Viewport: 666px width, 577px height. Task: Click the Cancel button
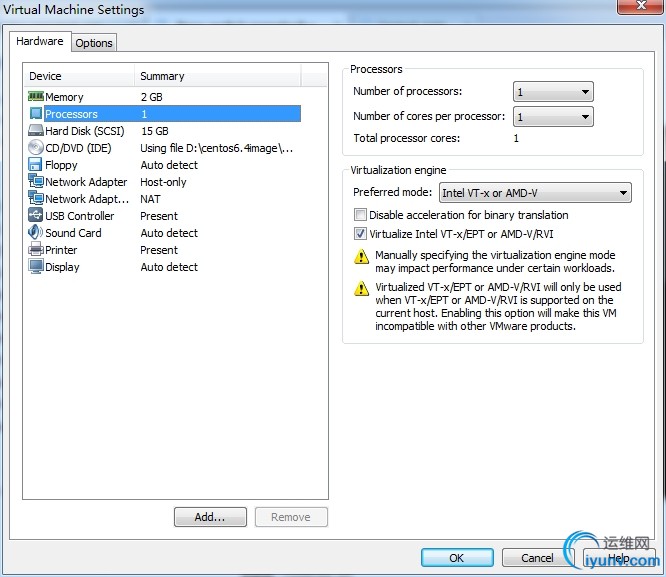click(537, 557)
